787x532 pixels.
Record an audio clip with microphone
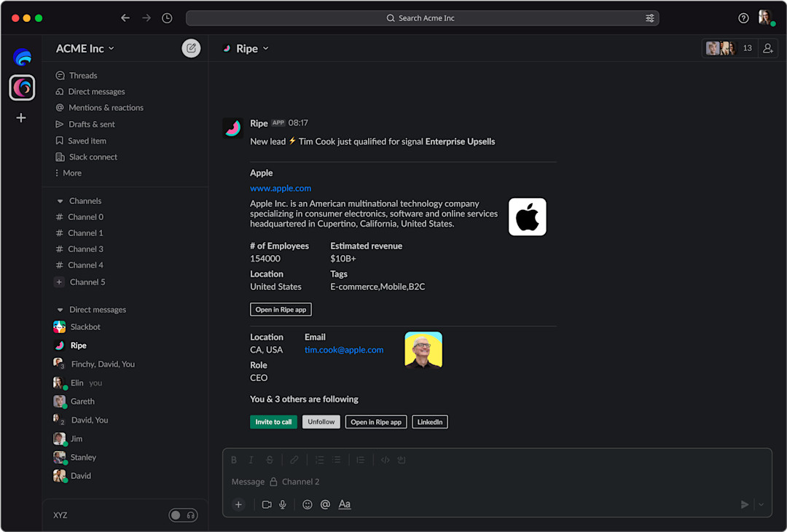[283, 504]
